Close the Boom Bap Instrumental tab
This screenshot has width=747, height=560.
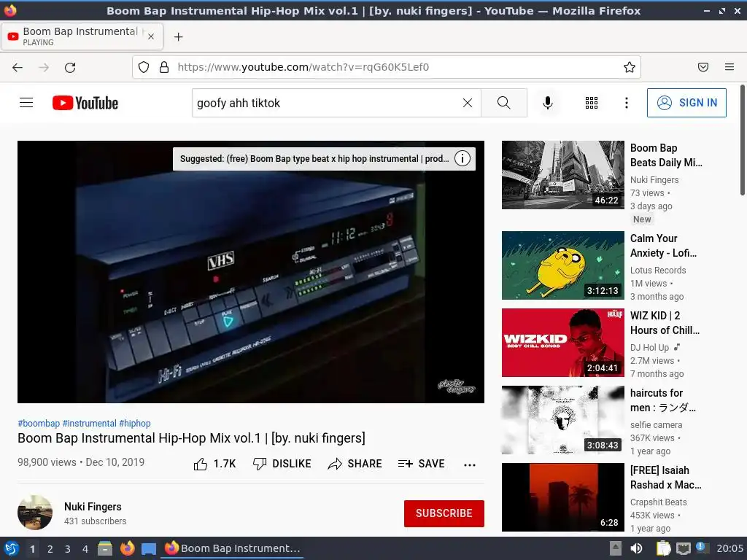tap(151, 36)
